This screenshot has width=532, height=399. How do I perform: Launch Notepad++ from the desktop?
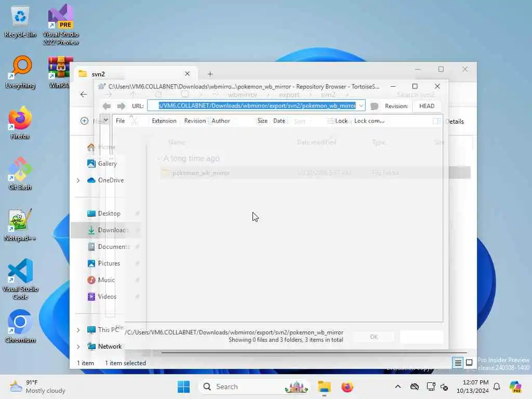pyautogui.click(x=20, y=224)
